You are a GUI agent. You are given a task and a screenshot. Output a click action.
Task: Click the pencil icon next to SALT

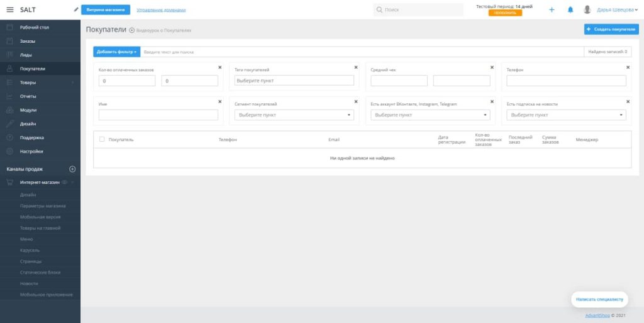[76, 9]
